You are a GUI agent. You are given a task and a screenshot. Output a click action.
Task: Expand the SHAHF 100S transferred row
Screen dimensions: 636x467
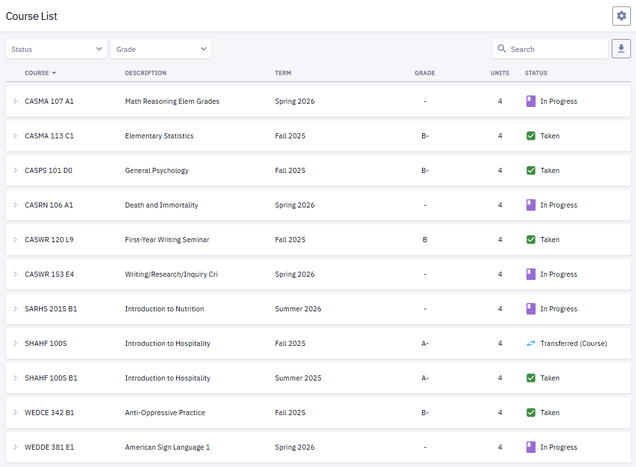[x=15, y=344]
